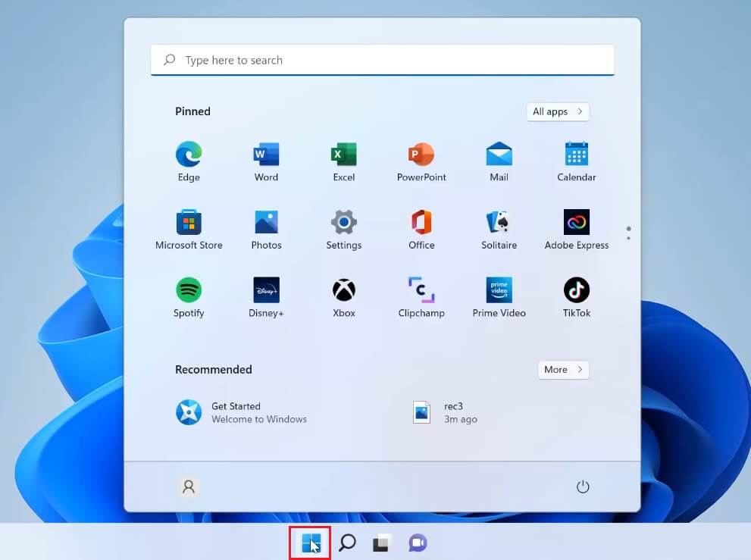This screenshot has height=560, width=751.
Task: Open the Microsoft Store
Action: click(x=188, y=224)
